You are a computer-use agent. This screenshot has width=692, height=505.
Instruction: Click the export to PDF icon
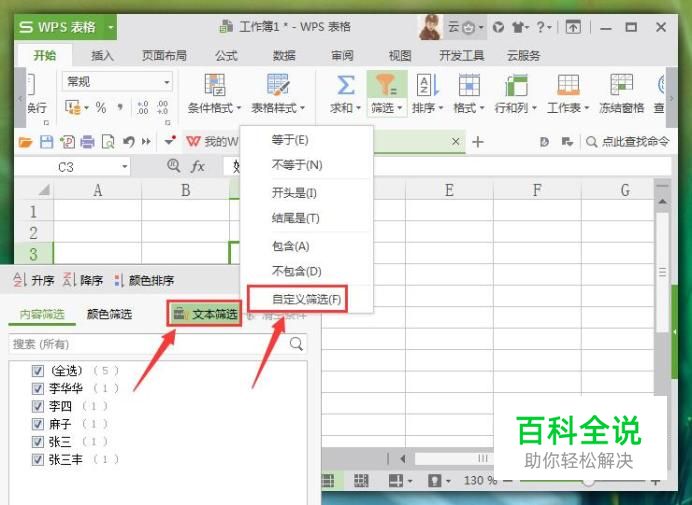[x=67, y=142]
